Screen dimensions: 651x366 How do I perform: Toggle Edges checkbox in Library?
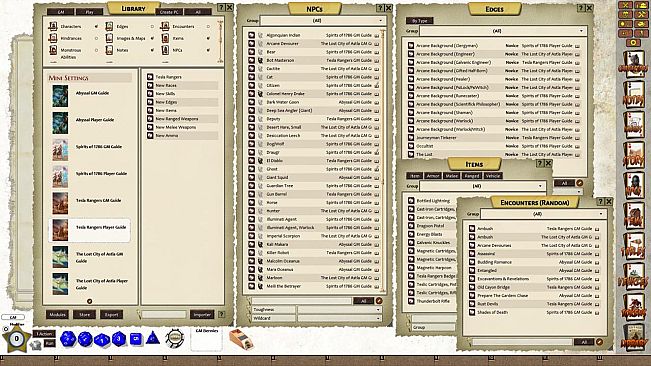pos(152,27)
